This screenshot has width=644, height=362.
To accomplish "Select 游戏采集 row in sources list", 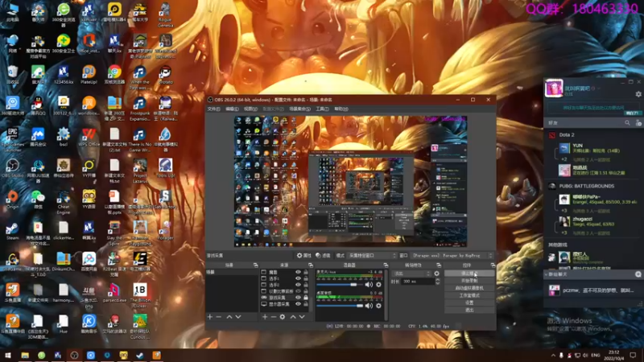I will tap(285, 297).
